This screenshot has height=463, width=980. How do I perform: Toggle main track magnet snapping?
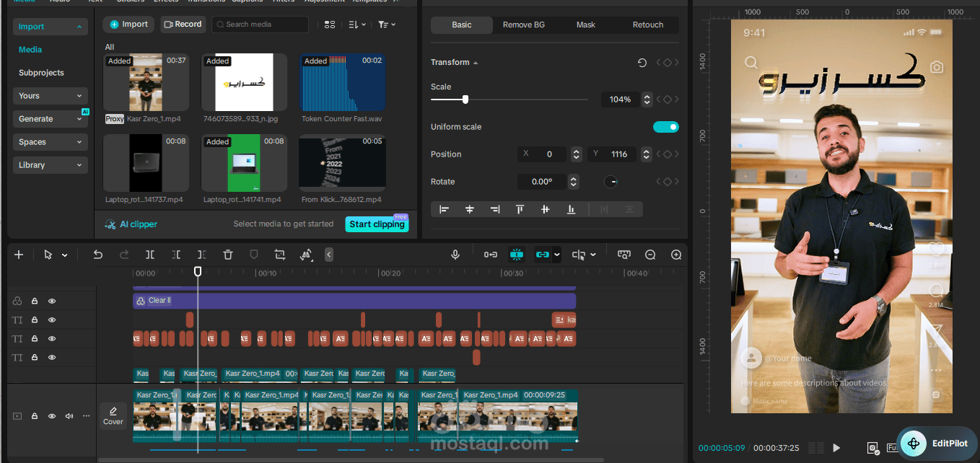(491, 255)
